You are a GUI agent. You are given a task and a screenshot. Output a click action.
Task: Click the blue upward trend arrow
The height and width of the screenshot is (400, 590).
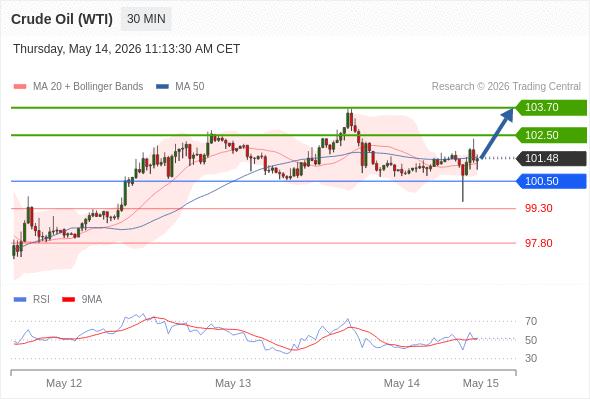tap(497, 133)
